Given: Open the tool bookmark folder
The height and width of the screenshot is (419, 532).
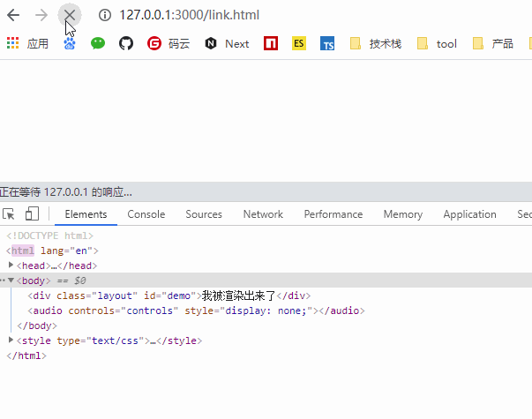Looking at the screenshot, I should click(437, 43).
